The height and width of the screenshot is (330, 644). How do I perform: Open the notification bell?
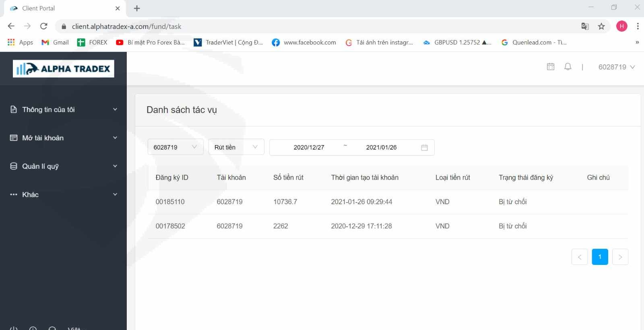[568, 67]
